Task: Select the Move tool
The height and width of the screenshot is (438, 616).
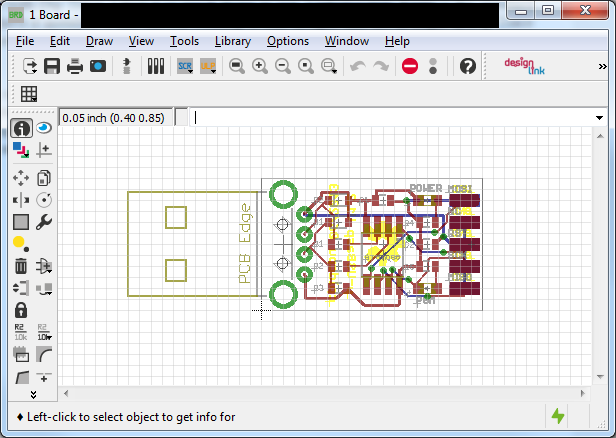Action: (x=21, y=178)
